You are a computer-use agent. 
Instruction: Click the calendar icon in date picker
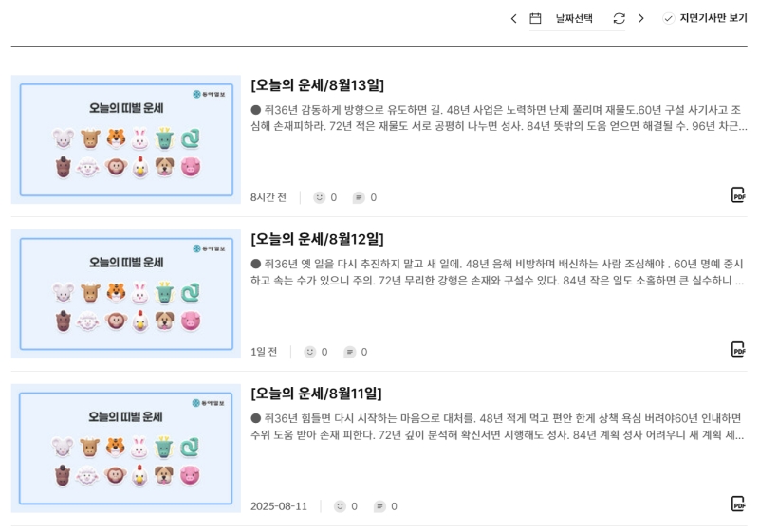point(535,18)
